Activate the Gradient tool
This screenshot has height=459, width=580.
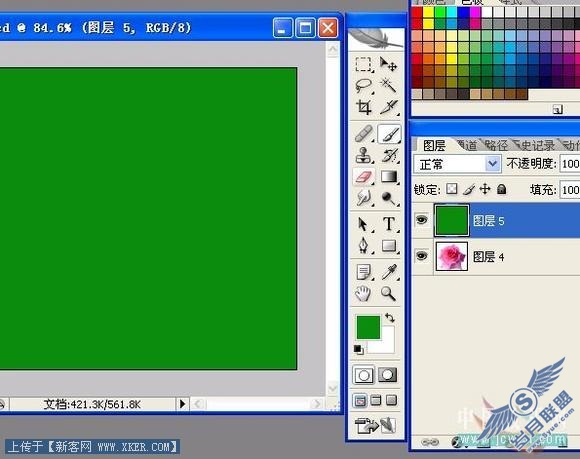click(388, 176)
